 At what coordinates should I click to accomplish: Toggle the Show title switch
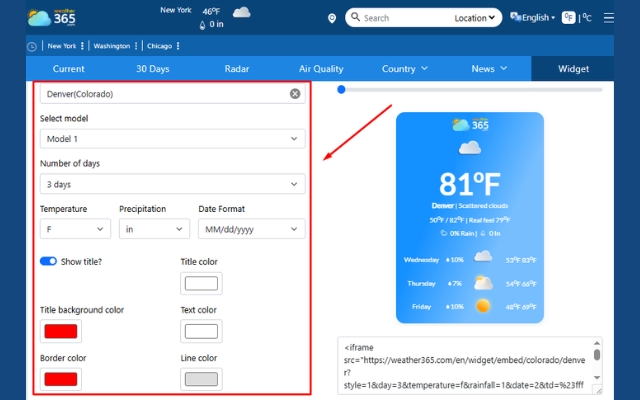tap(48, 261)
